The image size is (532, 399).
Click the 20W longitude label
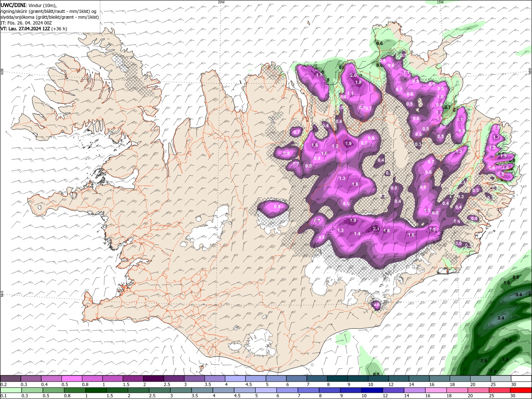point(221,2)
